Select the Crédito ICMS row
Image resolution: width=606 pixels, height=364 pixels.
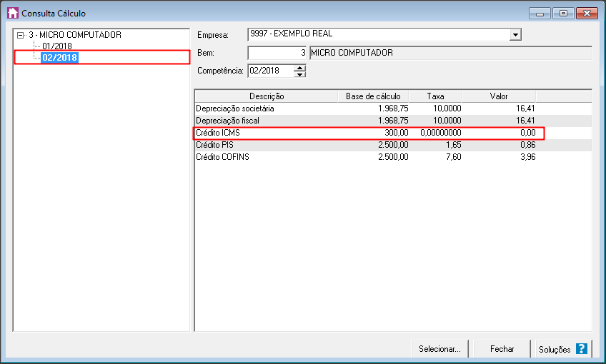[x=393, y=133]
